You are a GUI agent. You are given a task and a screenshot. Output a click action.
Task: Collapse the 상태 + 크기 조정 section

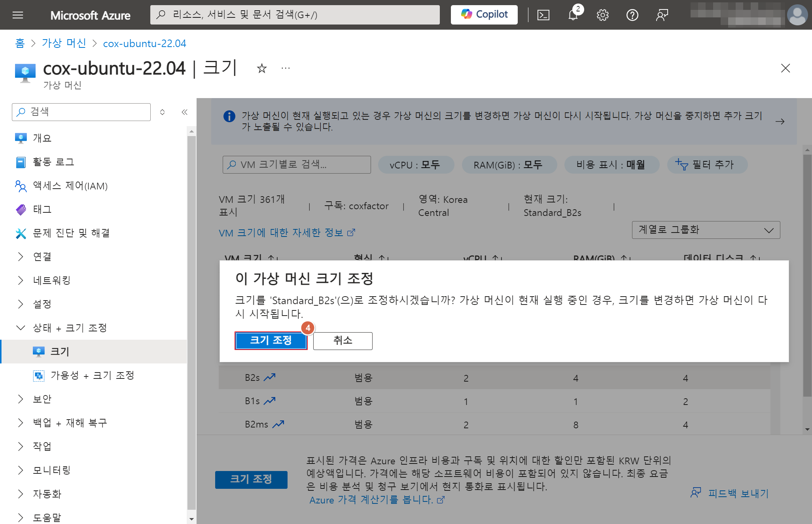coord(70,328)
